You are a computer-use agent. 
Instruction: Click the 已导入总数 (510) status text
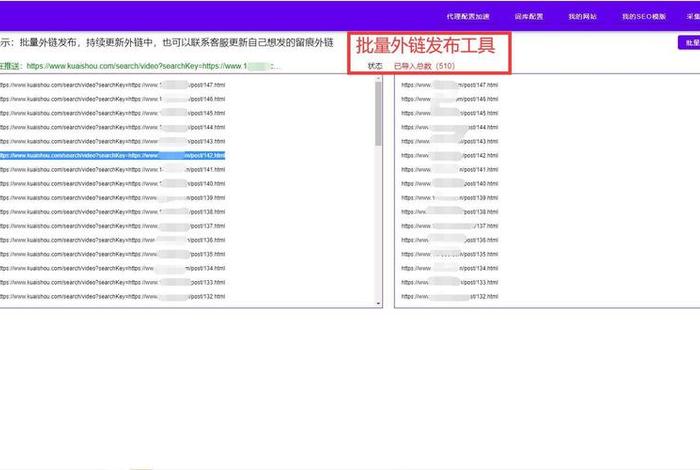point(424,66)
